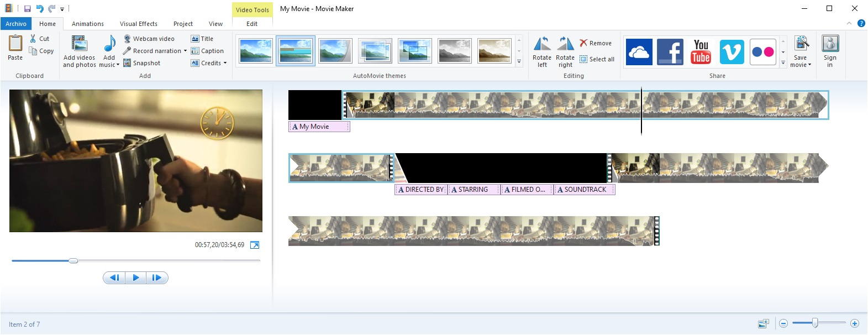This screenshot has width=868, height=335.
Task: Click the Add music note icon
Action: pos(110,44)
